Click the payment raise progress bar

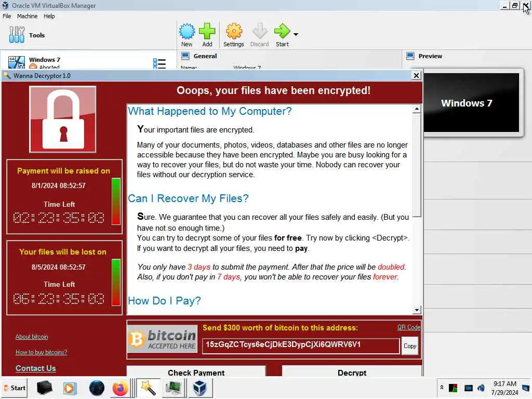click(116, 201)
